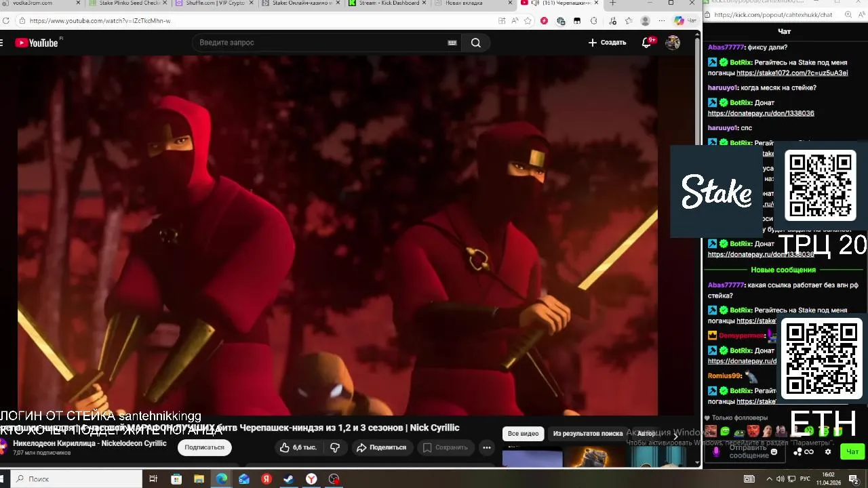This screenshot has height=488, width=868.
Task: Click Abas77777 username on фиксу дали message
Action: [726, 47]
